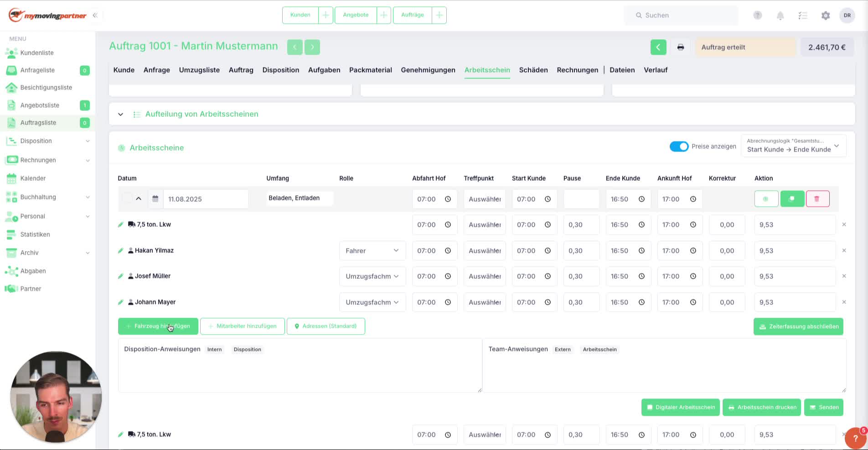Open Angebotsliste in the sidebar

pos(40,105)
